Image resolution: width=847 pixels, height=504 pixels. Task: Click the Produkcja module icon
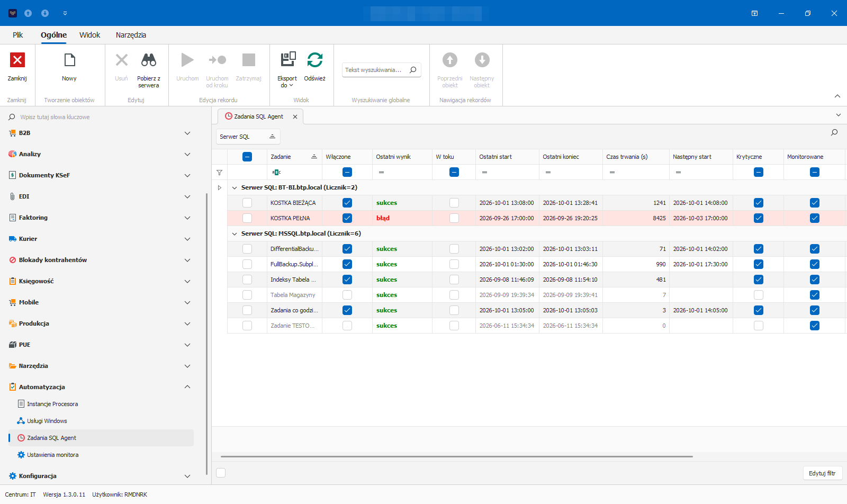tap(13, 323)
